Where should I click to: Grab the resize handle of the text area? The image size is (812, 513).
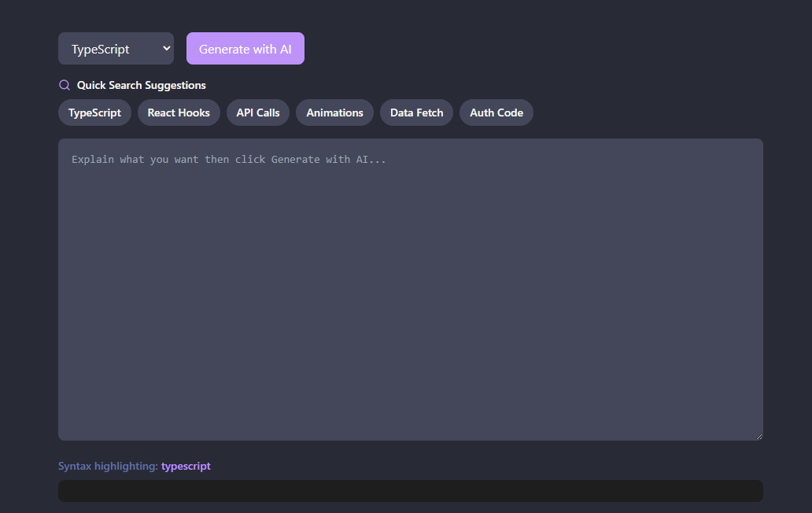(x=758, y=436)
